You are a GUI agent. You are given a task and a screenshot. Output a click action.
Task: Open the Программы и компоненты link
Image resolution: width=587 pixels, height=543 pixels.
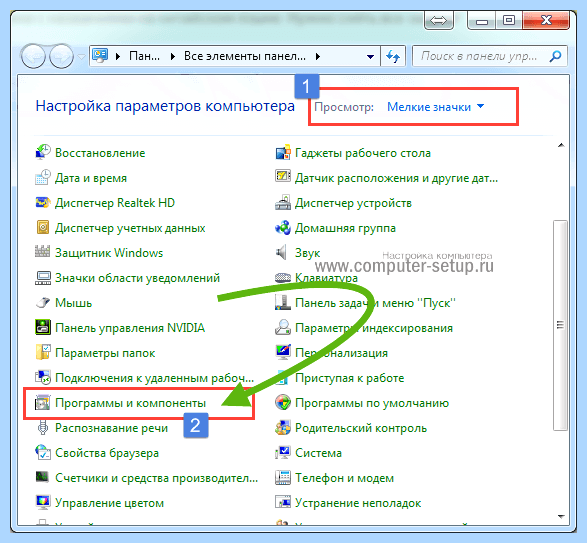point(130,403)
